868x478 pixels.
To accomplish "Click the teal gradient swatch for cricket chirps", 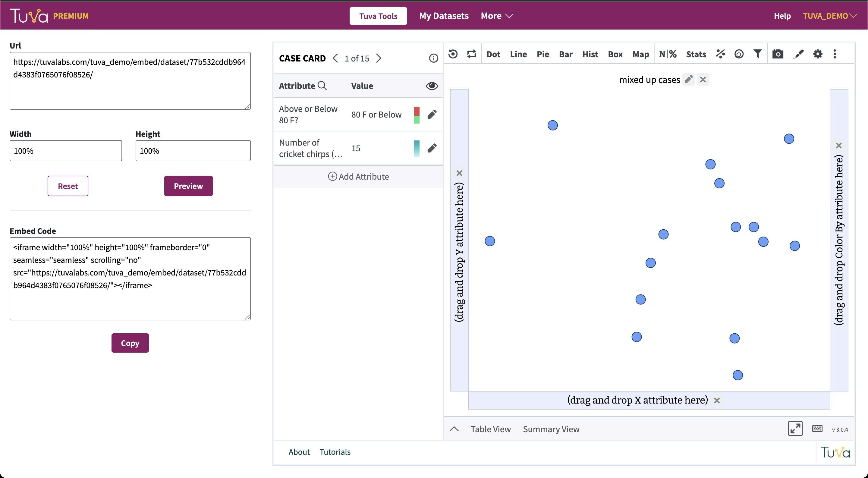I will tap(417, 149).
